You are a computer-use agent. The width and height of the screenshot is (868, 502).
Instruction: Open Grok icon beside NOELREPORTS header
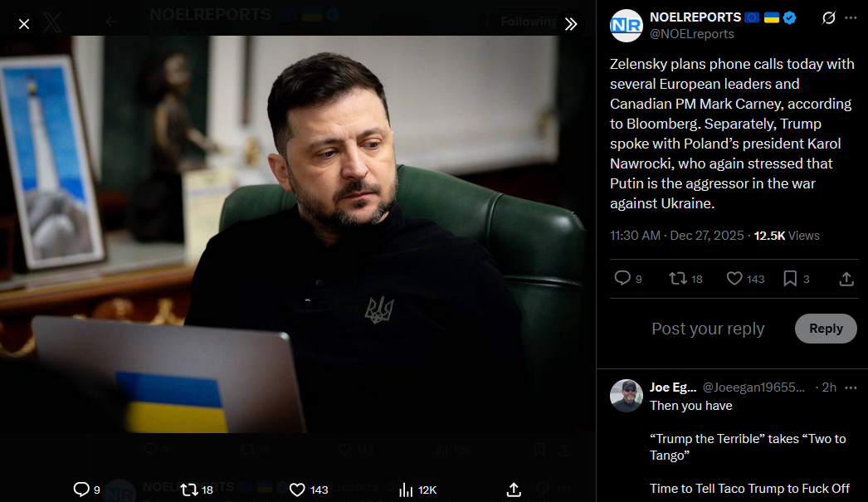click(x=828, y=17)
